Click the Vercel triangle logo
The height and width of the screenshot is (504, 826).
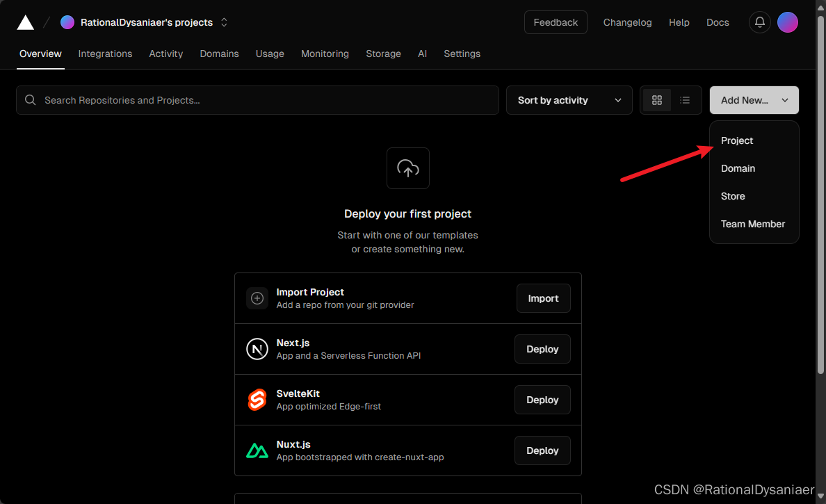(x=25, y=23)
